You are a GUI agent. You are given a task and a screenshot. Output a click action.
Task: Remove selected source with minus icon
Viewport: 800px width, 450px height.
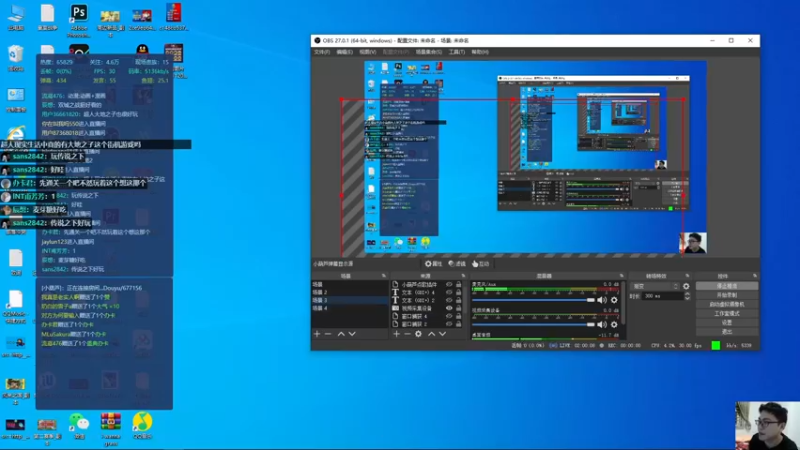coord(407,334)
